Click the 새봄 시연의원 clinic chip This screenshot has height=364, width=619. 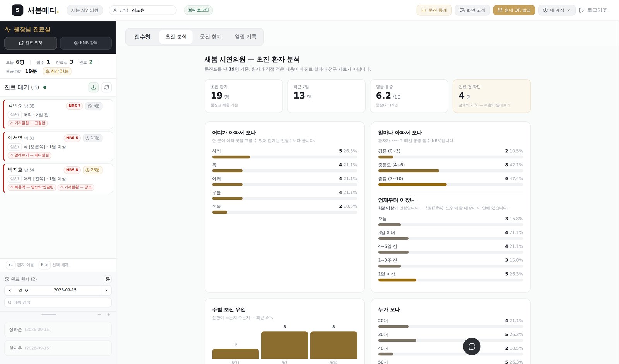click(x=85, y=10)
